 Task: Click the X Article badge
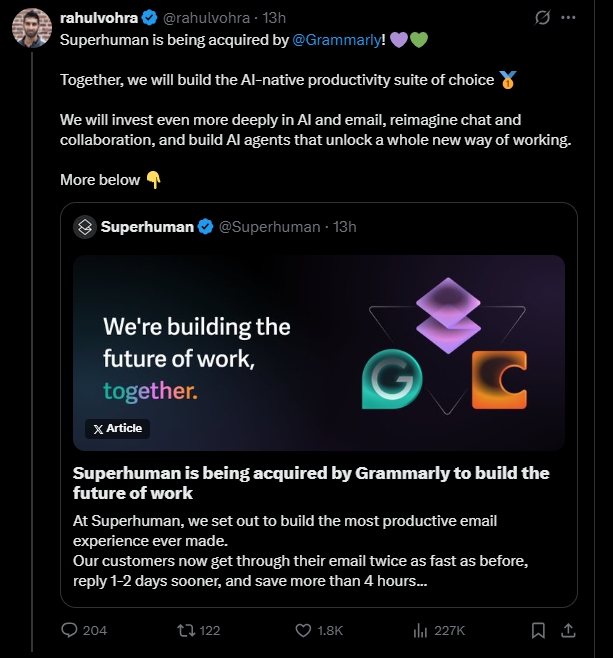pyautogui.click(x=118, y=428)
